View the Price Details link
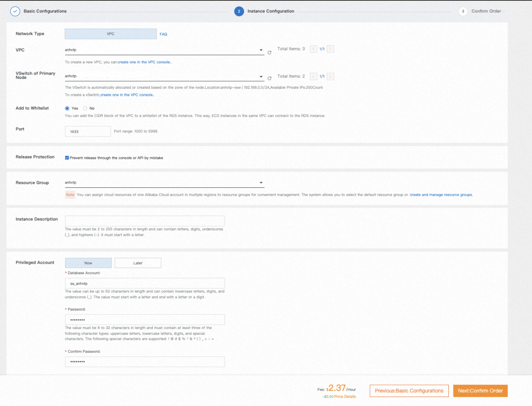Screen dimensions: 532x406 click(345, 397)
